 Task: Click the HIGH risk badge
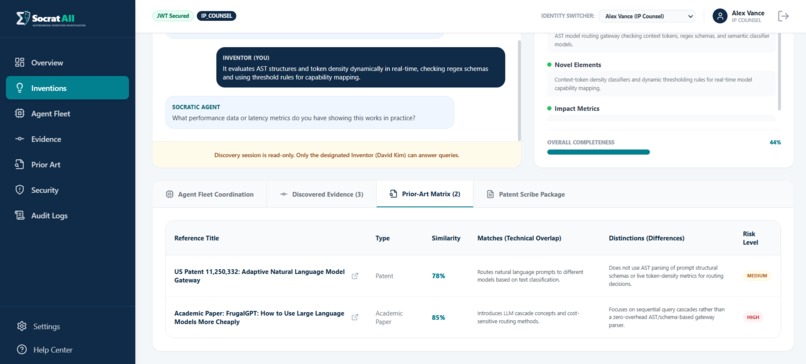[x=753, y=317]
